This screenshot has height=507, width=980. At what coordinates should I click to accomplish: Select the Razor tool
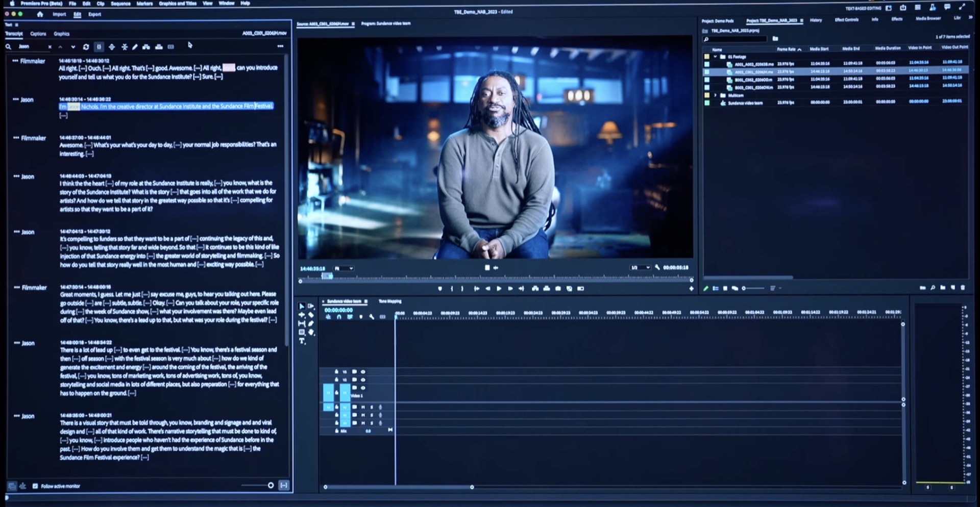311,315
